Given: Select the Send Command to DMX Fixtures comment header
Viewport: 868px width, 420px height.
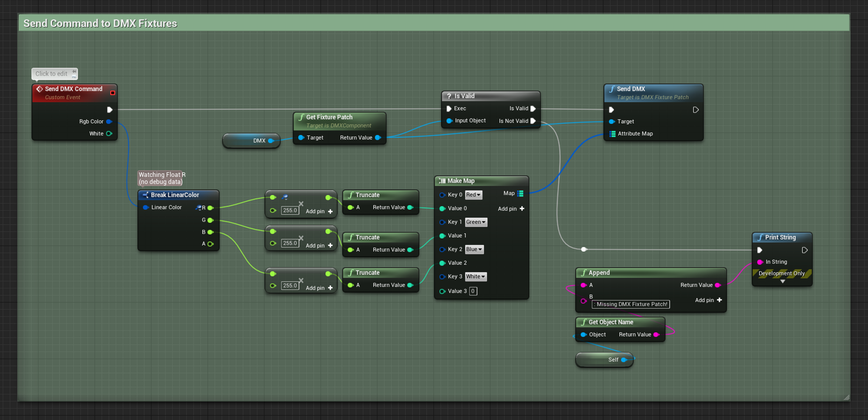Looking at the screenshot, I should 100,23.
